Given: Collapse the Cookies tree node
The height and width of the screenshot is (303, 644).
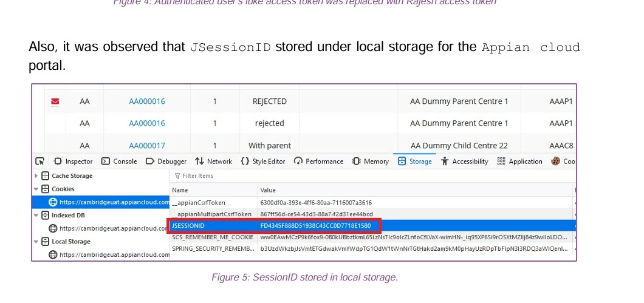Looking at the screenshot, I should (x=36, y=189).
